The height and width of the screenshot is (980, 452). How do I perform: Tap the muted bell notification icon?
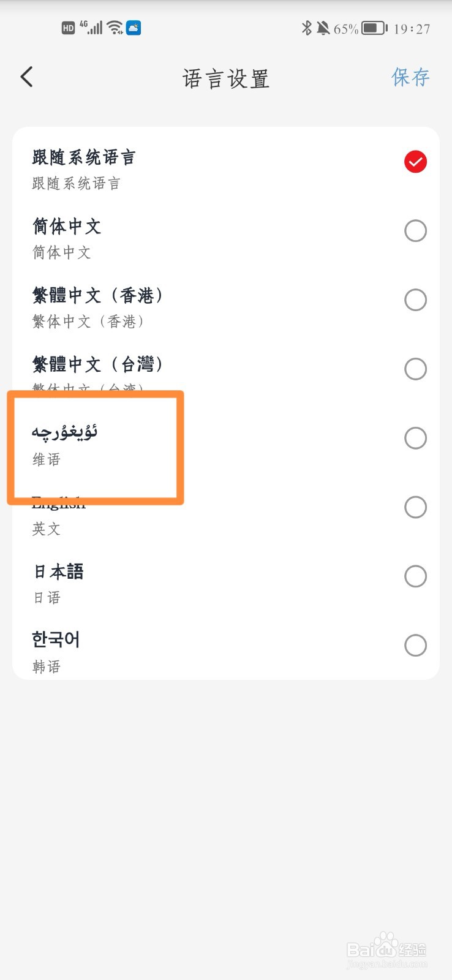click(x=323, y=28)
